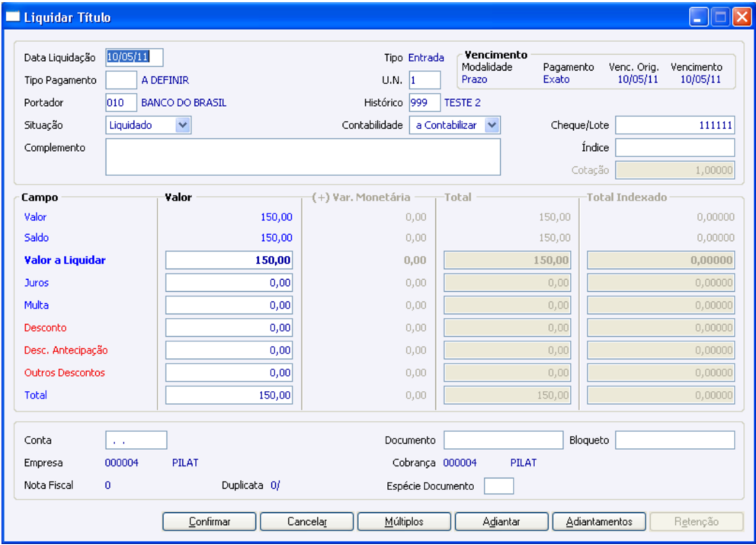
Task: Click the Desconto value field
Action: [x=229, y=328]
